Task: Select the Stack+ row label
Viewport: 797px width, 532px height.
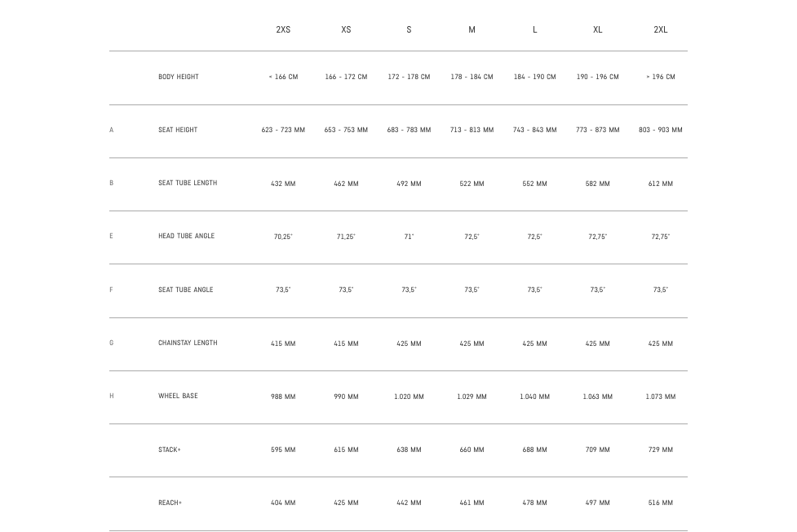Action: (x=169, y=450)
